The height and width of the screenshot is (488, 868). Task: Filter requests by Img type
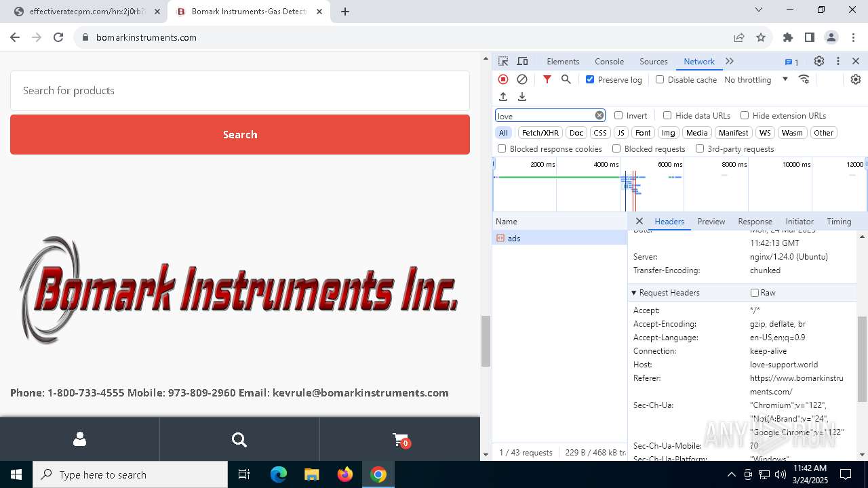tap(669, 133)
